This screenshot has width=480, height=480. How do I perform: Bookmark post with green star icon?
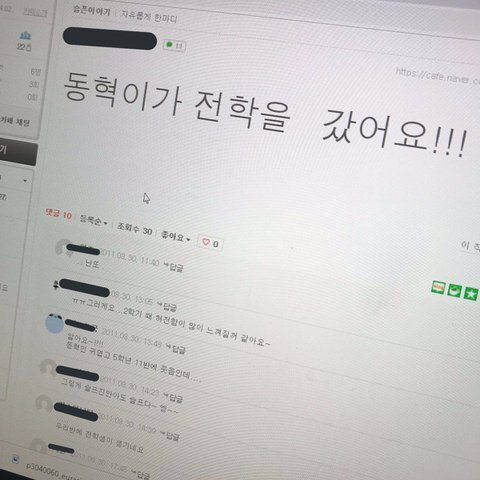tap(470, 294)
